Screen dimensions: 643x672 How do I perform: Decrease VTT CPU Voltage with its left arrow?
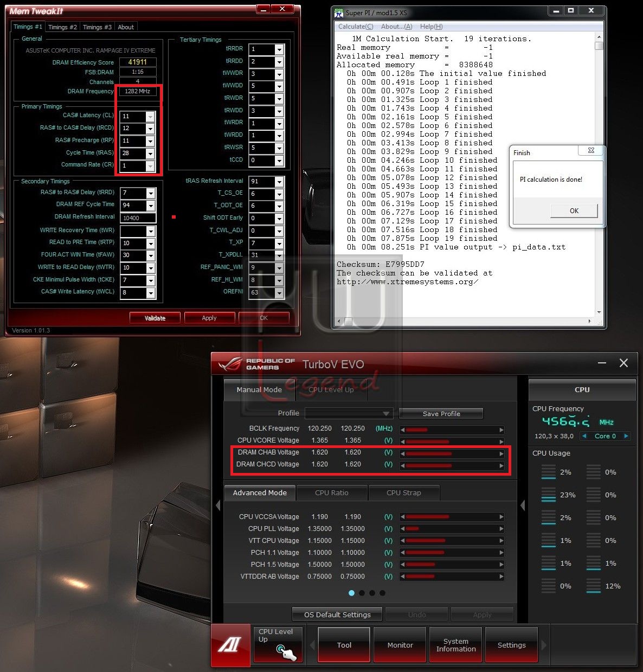403,541
